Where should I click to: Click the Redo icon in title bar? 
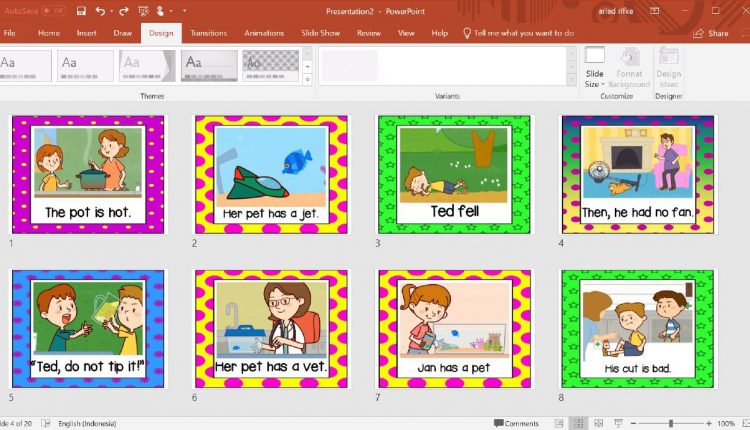124,10
